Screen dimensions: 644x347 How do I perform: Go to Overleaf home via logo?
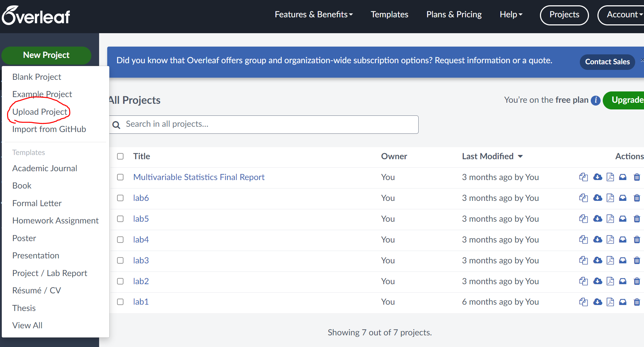coord(36,16)
